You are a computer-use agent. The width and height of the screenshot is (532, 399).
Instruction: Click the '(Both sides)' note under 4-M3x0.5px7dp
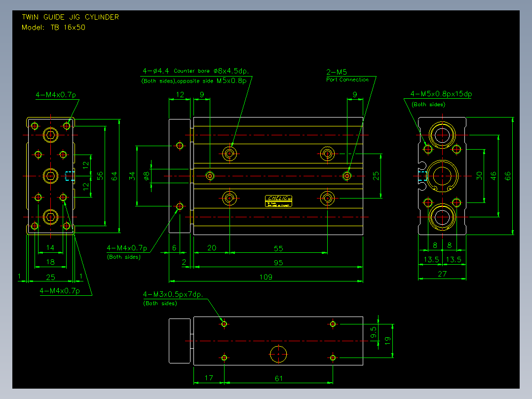[160, 303]
